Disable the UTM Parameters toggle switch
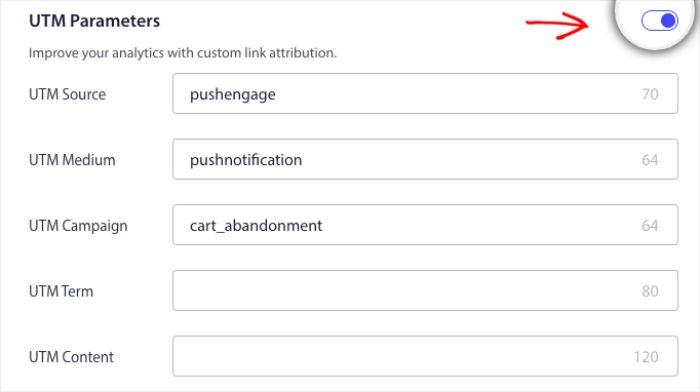This screenshot has height=392, width=700. coord(659,21)
